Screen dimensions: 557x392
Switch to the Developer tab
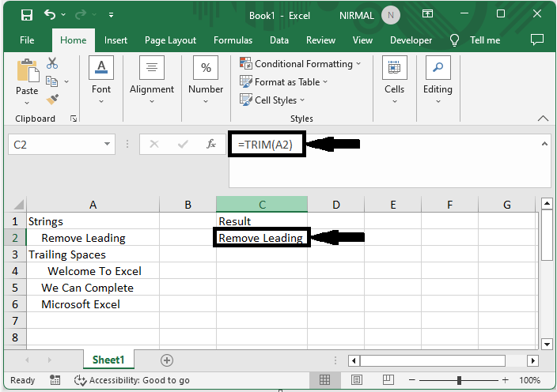411,40
